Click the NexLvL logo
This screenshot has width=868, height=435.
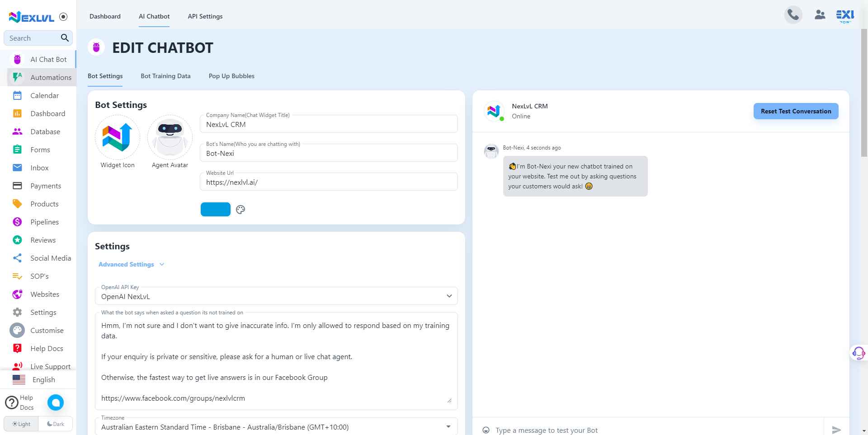(32, 17)
